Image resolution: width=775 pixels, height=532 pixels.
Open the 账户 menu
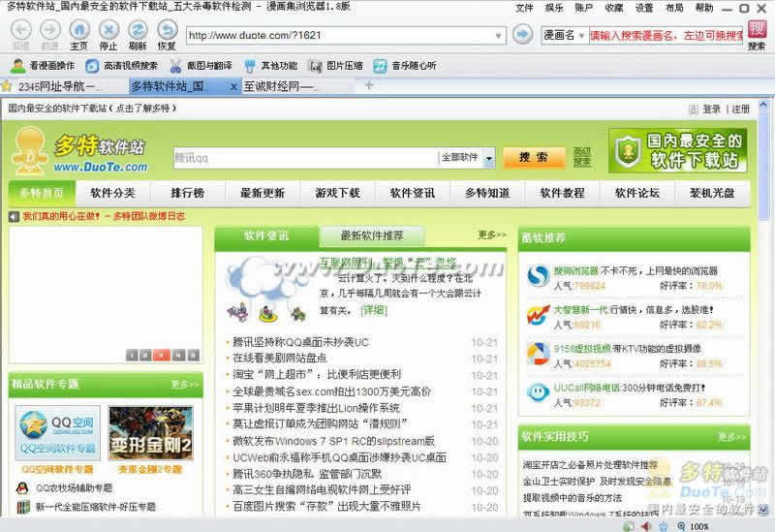[584, 8]
